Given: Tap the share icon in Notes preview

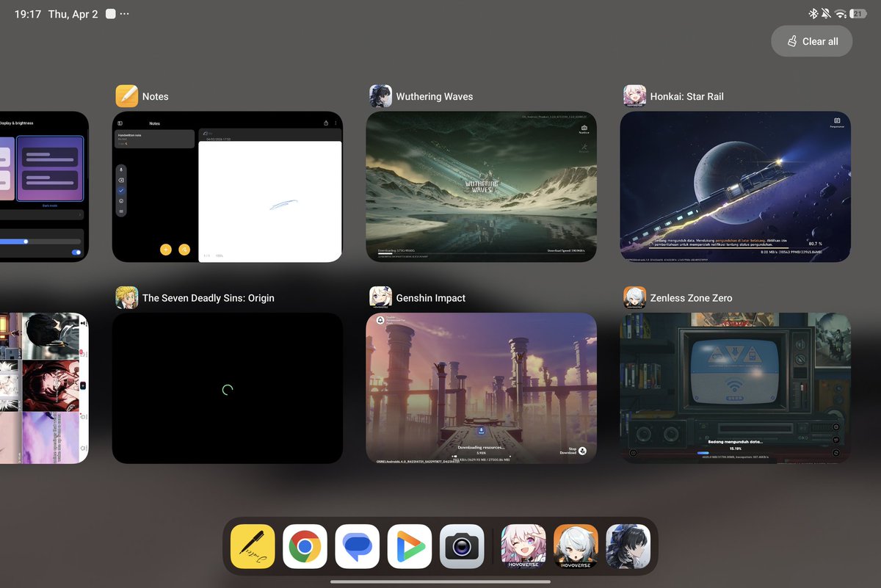Looking at the screenshot, I should (325, 123).
